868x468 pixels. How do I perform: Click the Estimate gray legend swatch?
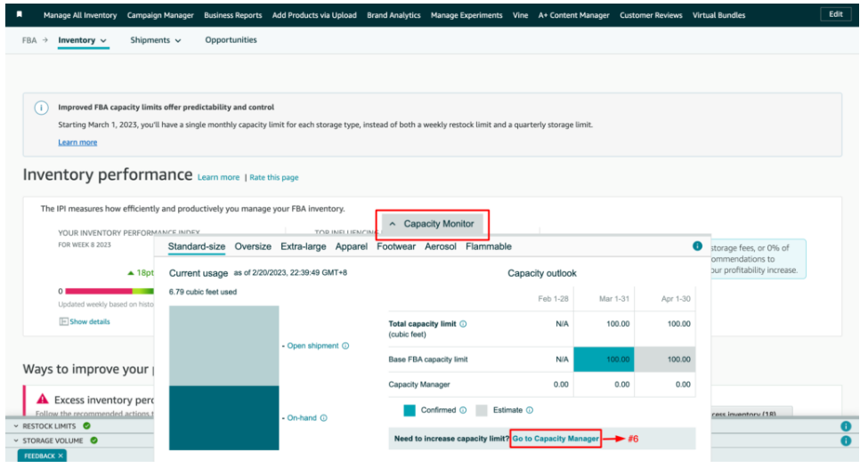482,410
